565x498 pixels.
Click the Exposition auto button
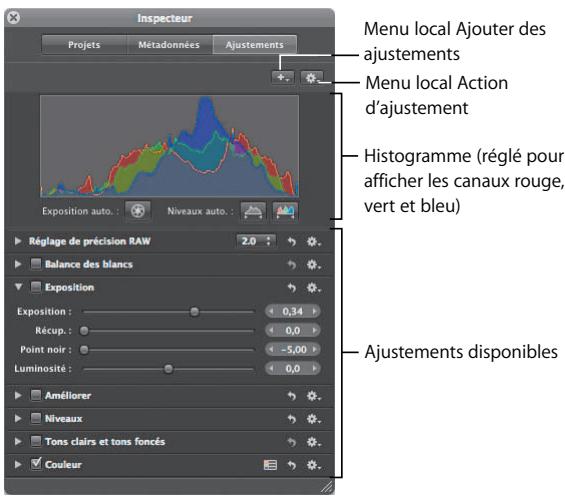pos(138,211)
